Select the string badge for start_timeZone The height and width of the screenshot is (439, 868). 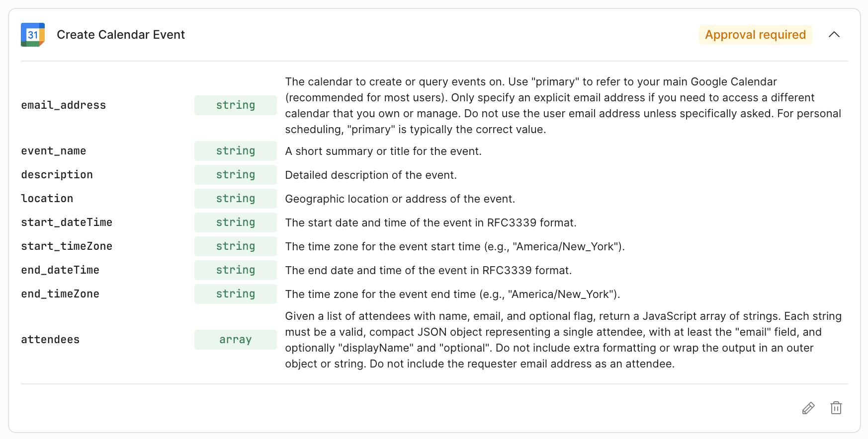pyautogui.click(x=235, y=246)
